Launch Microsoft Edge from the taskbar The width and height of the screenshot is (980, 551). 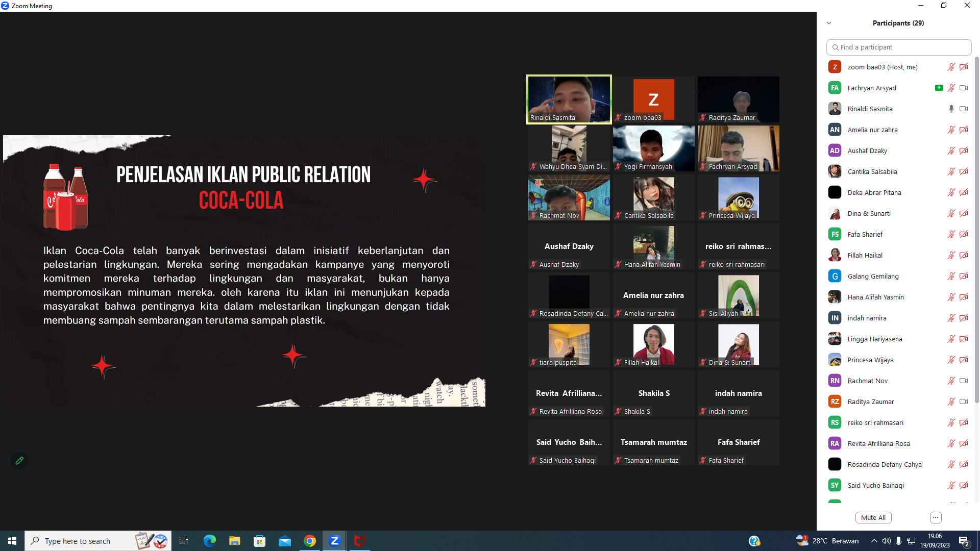coord(209,541)
